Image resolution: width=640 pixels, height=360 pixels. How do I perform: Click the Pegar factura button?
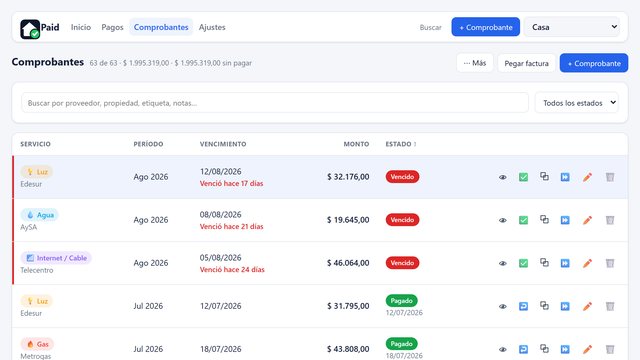527,63
